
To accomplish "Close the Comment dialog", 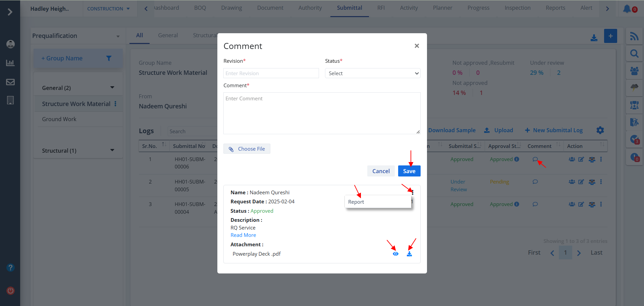I will coord(417,46).
